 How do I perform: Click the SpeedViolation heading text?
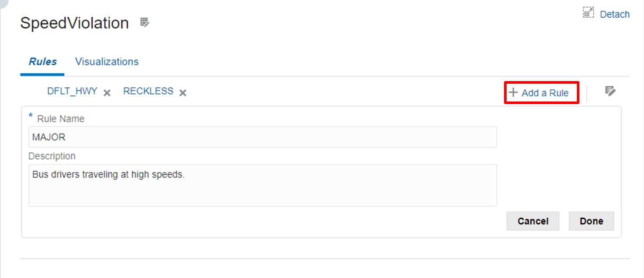[75, 23]
